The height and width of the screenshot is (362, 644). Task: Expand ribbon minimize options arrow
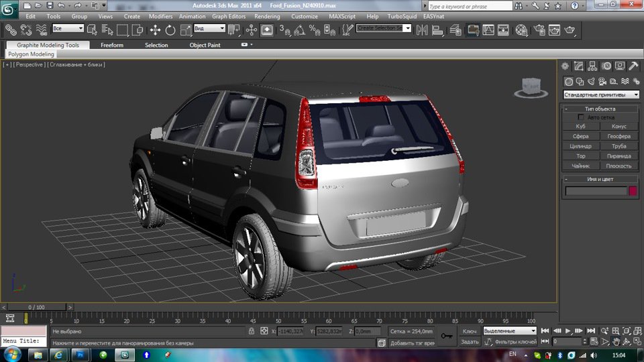click(252, 44)
